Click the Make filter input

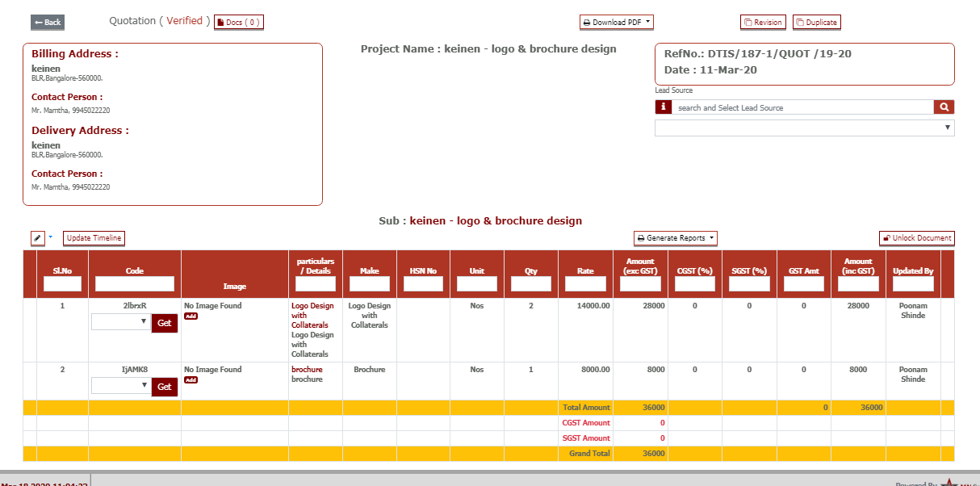click(370, 283)
